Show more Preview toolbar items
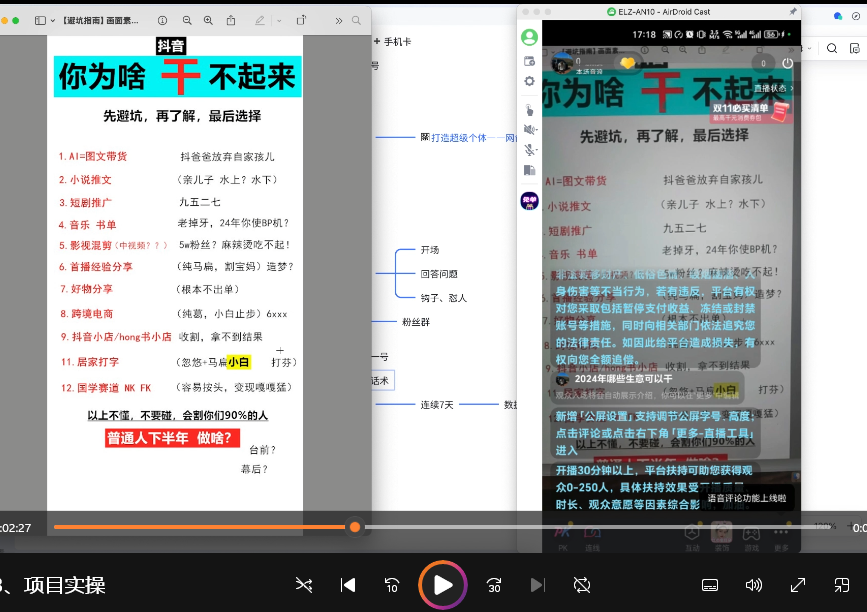 click(x=338, y=20)
